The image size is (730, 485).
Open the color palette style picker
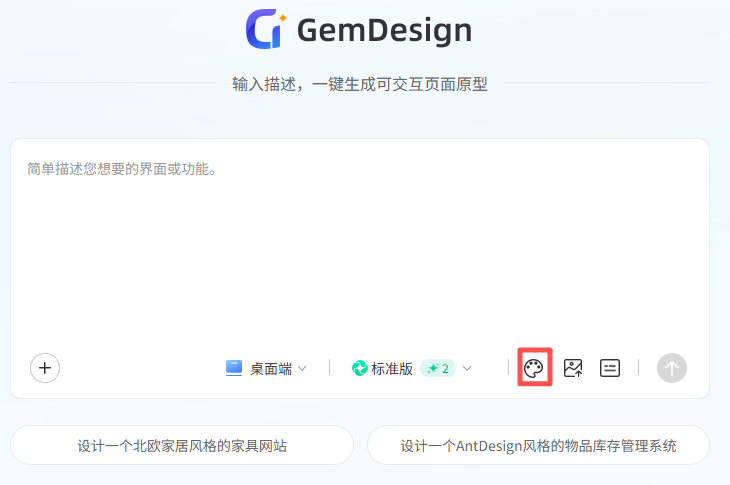coord(534,368)
